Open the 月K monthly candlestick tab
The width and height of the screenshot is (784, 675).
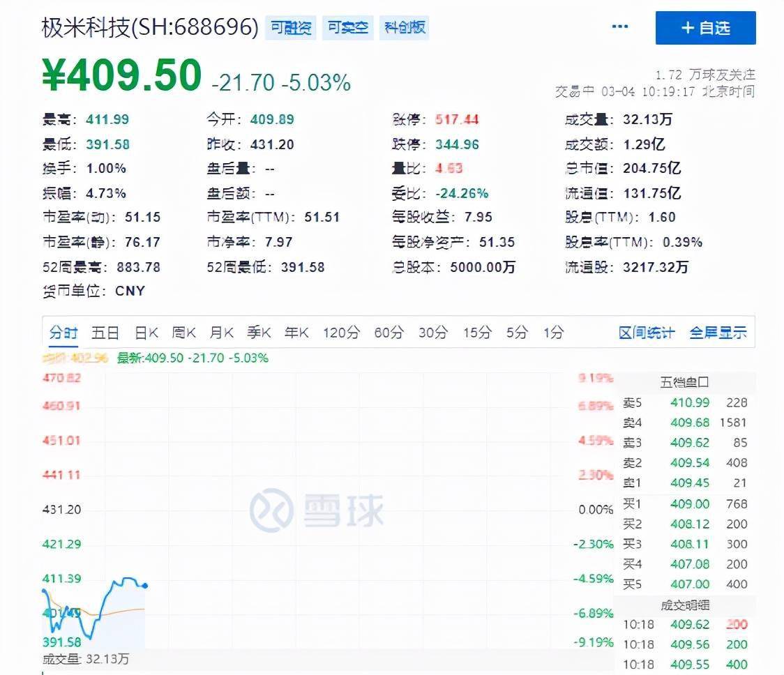click(x=221, y=333)
